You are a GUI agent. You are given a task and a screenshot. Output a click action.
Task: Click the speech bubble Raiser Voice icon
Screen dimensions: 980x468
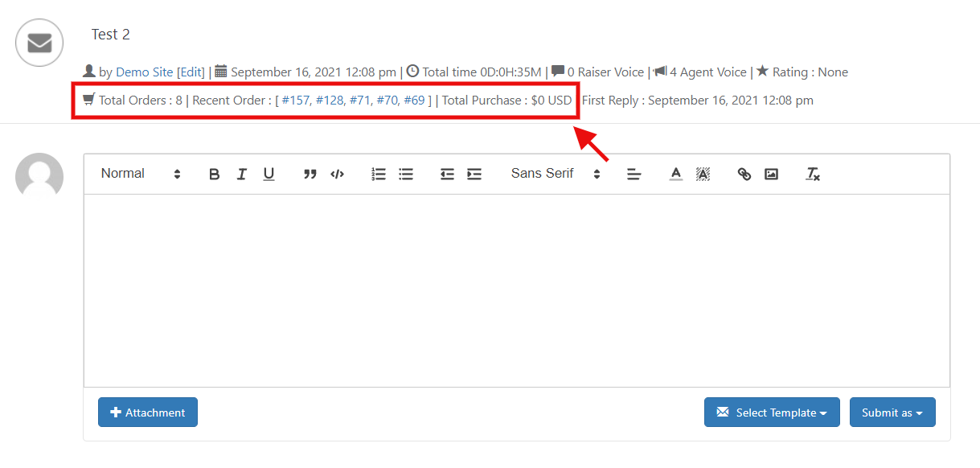pyautogui.click(x=558, y=72)
